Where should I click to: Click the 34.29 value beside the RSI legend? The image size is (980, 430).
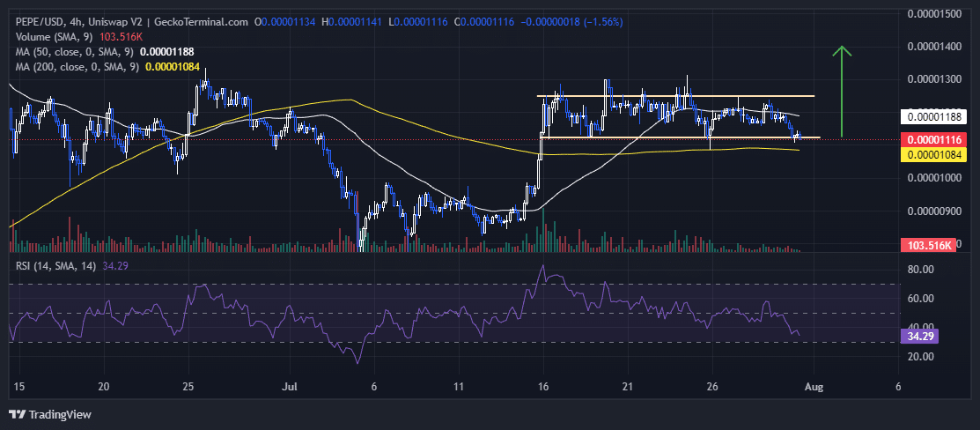coord(114,266)
